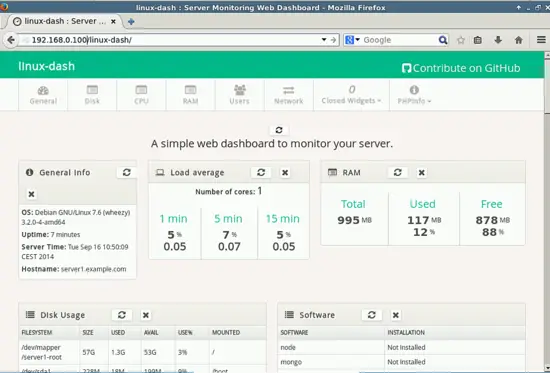550x373 pixels.
Task: Close the Software widget
Action: point(396,315)
